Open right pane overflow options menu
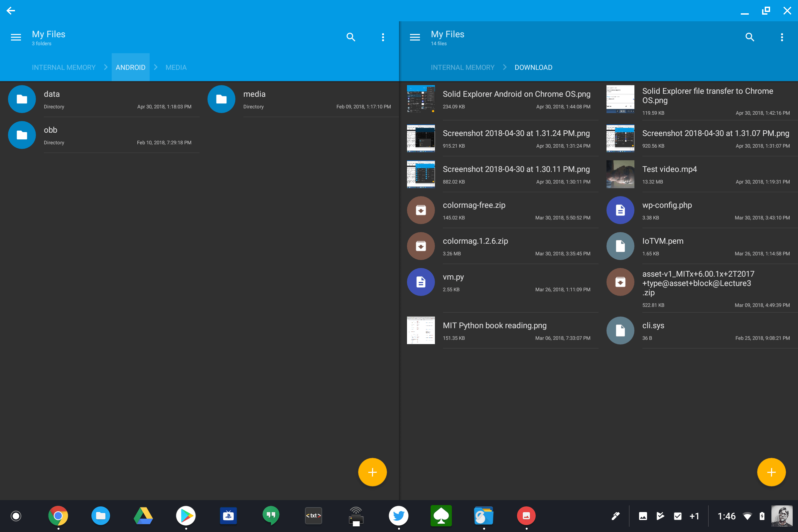Image resolution: width=798 pixels, height=532 pixels. [x=782, y=37]
